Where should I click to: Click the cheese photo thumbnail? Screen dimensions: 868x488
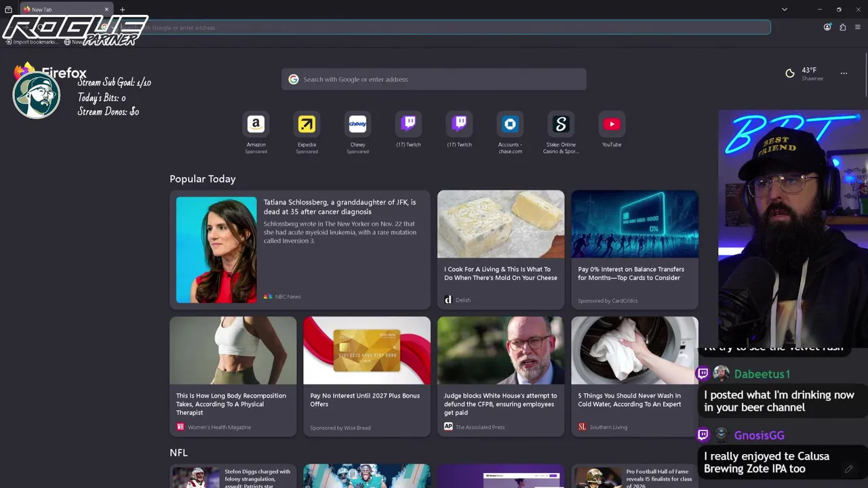[x=500, y=224]
